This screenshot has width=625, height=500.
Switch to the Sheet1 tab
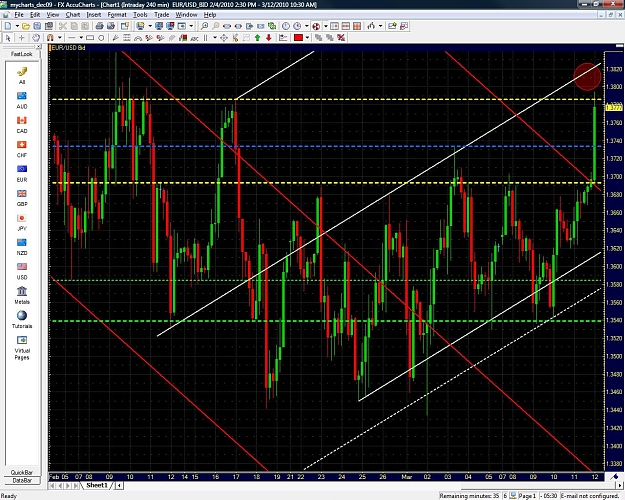[x=97, y=485]
